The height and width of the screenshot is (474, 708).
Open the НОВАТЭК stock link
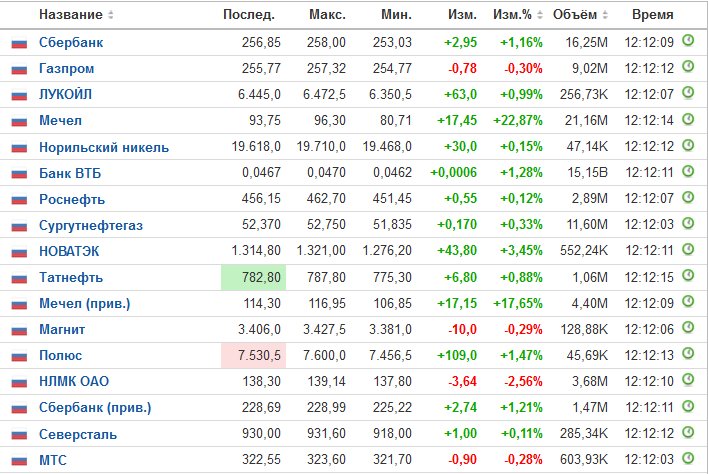[x=69, y=251]
